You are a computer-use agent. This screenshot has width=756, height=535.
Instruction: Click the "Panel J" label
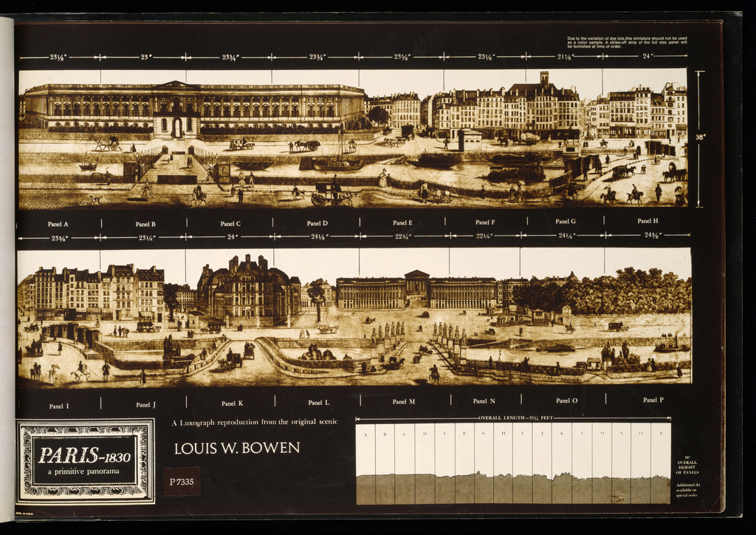tap(145, 405)
